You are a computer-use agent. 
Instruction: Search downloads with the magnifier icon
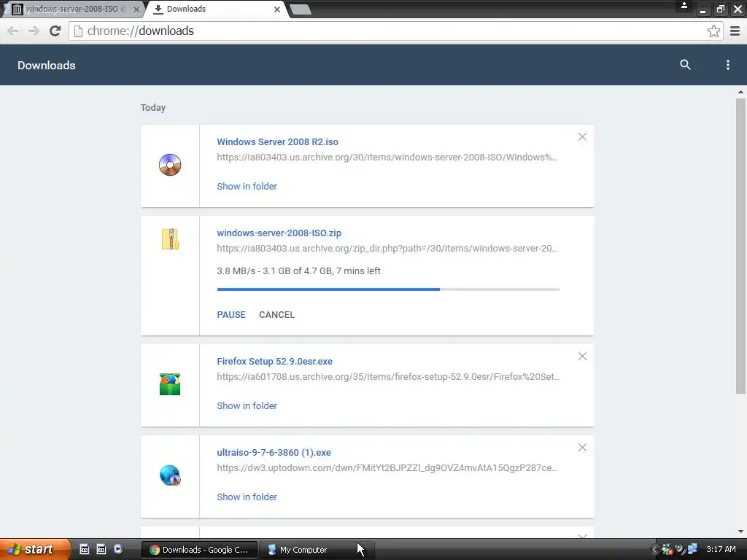click(685, 65)
